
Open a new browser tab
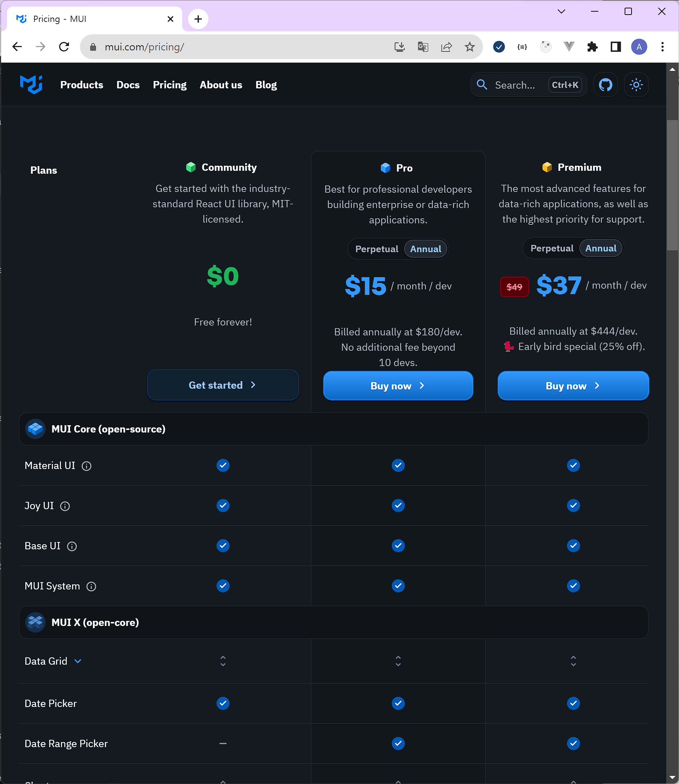pos(198,19)
